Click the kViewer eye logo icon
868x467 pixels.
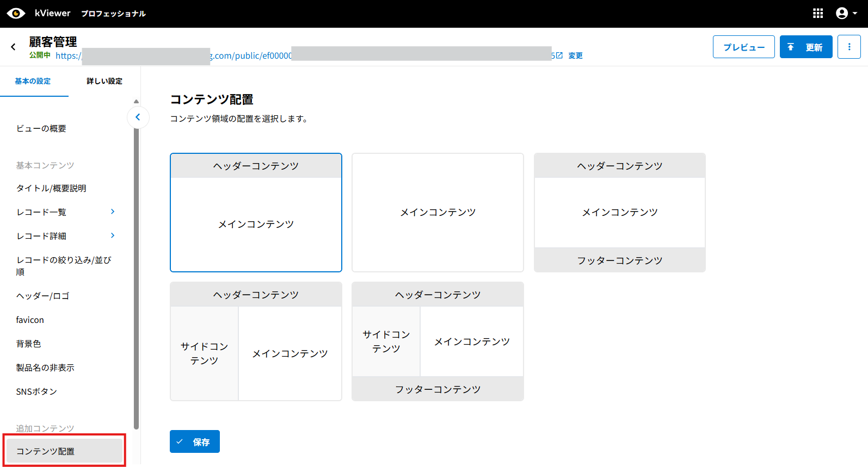(x=16, y=14)
